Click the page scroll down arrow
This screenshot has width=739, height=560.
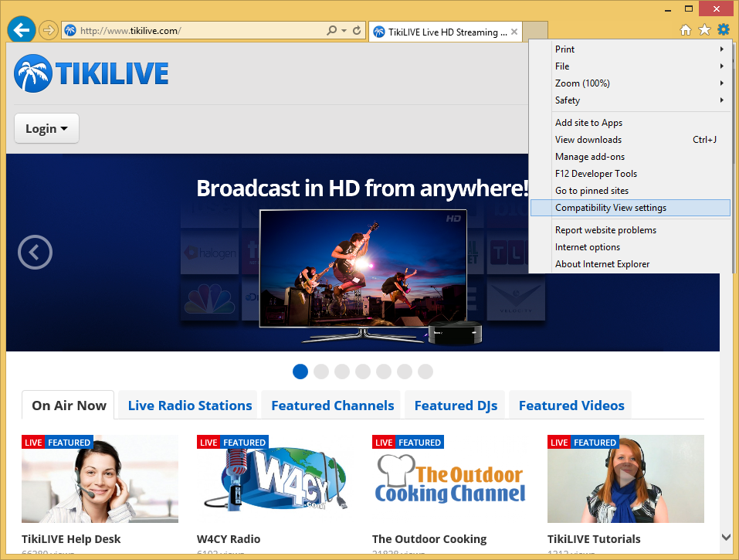click(727, 537)
